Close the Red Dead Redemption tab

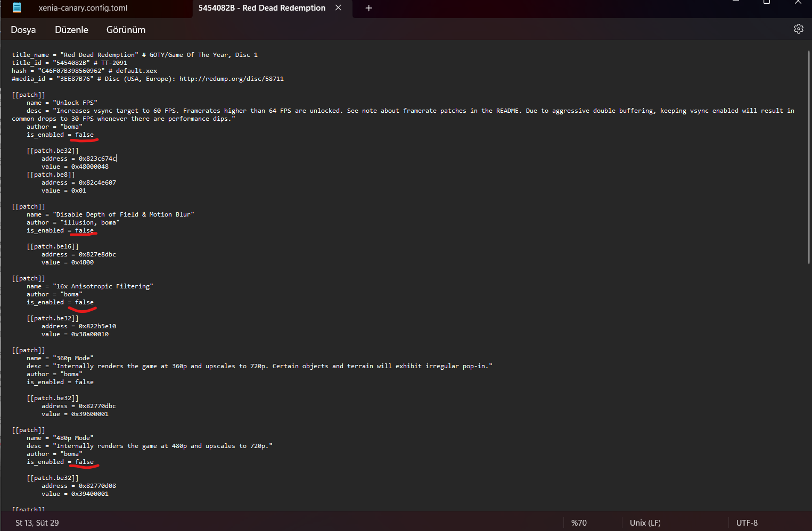338,8
